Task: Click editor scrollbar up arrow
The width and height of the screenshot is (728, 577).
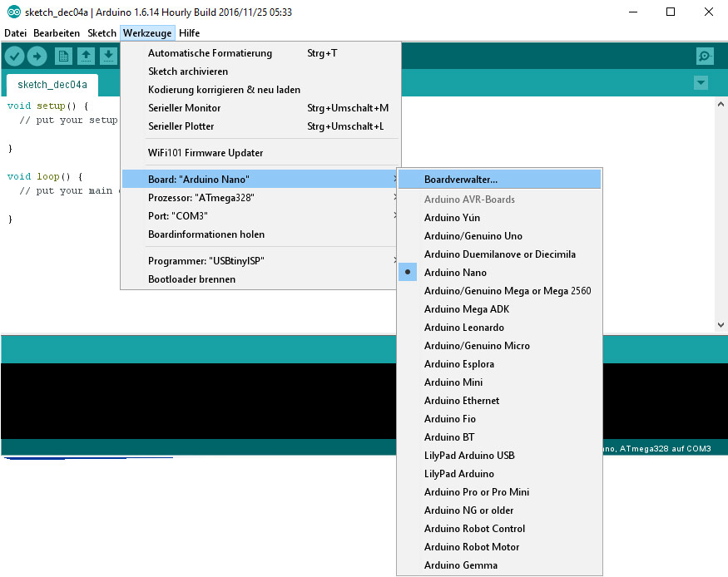Action: (721, 105)
